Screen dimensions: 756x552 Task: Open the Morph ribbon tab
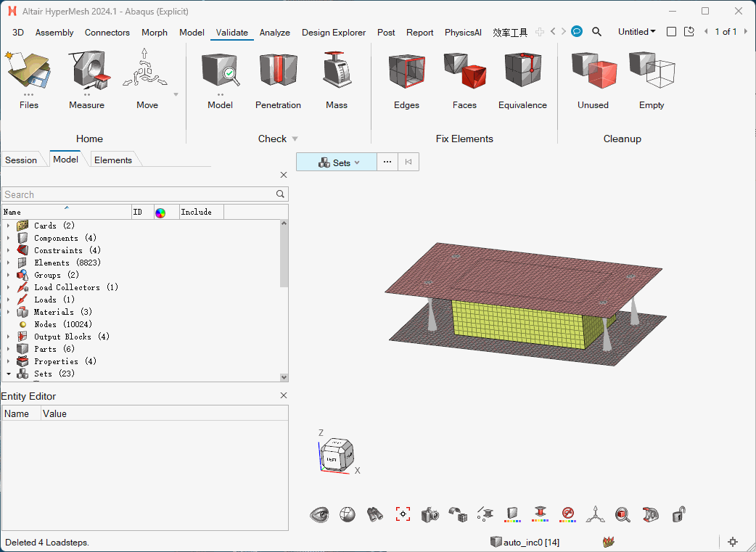point(155,33)
